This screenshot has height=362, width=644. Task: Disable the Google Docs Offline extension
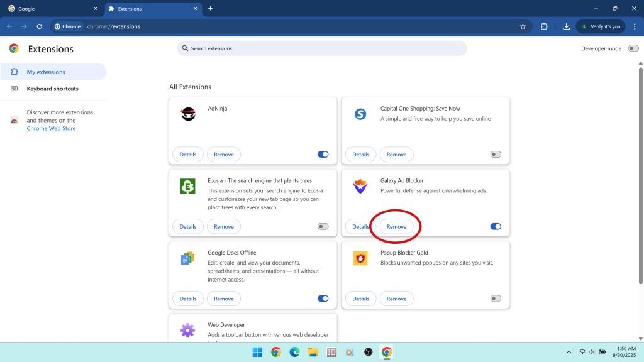[x=323, y=298]
